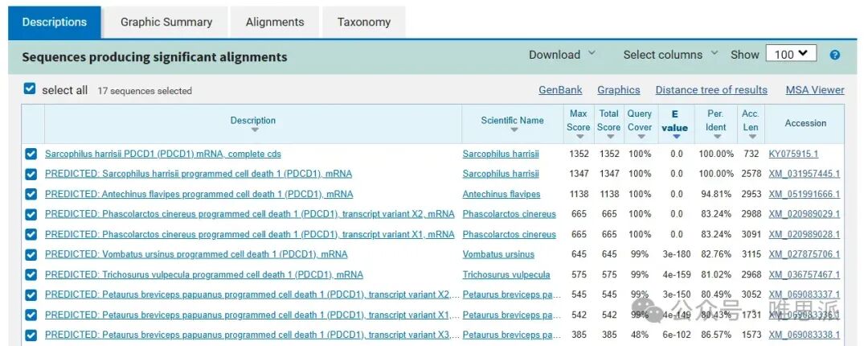The image size is (868, 346).
Task: Select the 94.81% percent identity cell
Action: pyautogui.click(x=716, y=194)
